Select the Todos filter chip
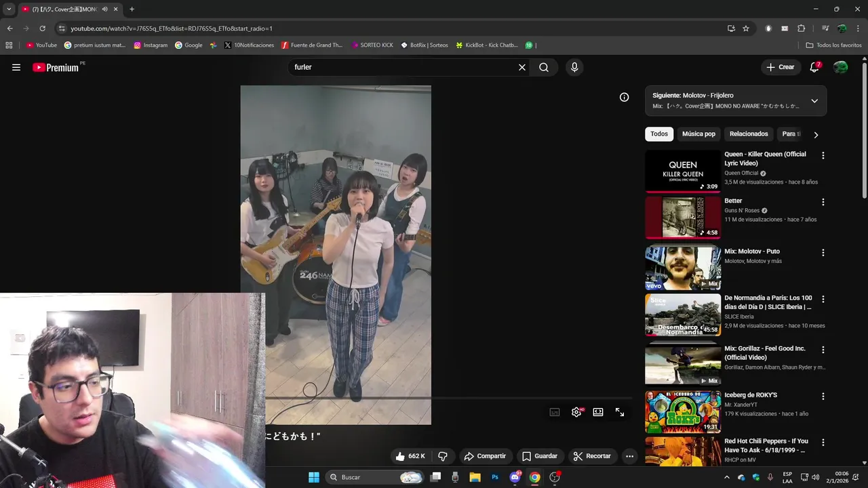The height and width of the screenshot is (488, 868). point(659,134)
